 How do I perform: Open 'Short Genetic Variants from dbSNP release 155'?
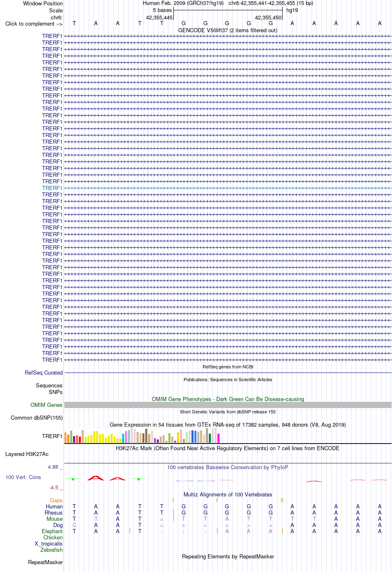(x=228, y=412)
